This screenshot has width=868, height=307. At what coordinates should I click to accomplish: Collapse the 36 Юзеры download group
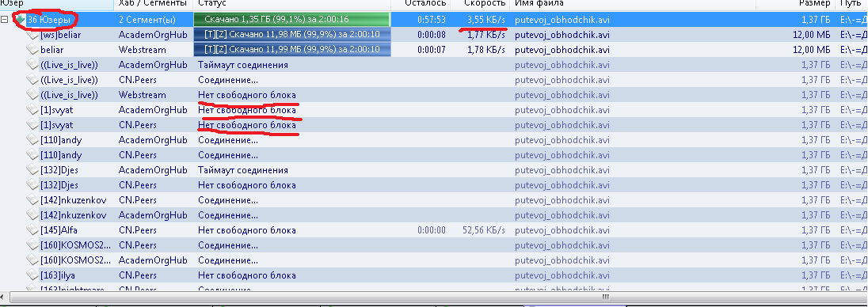coord(4,19)
